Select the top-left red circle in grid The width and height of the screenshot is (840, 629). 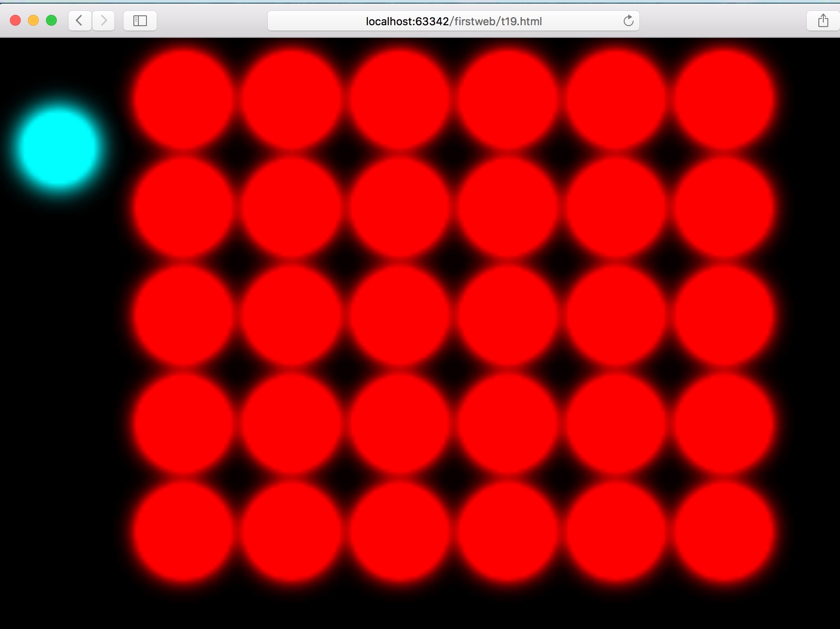pyautogui.click(x=183, y=99)
